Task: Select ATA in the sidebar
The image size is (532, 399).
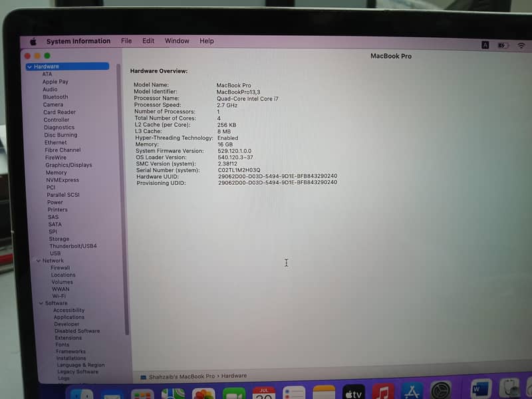Action: [47, 74]
